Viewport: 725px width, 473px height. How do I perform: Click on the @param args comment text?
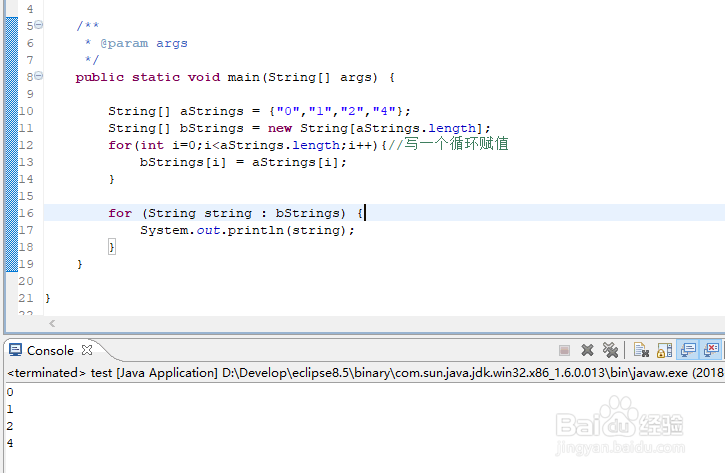click(x=144, y=43)
